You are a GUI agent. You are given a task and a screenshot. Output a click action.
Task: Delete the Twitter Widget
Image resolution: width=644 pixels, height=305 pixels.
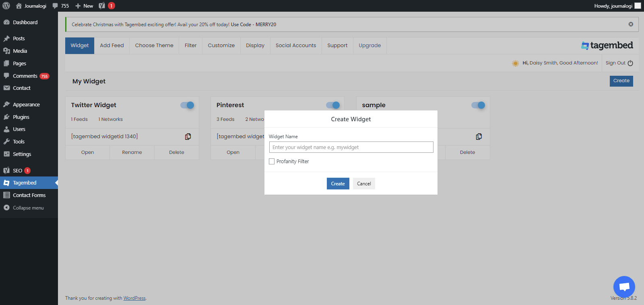[177, 152]
